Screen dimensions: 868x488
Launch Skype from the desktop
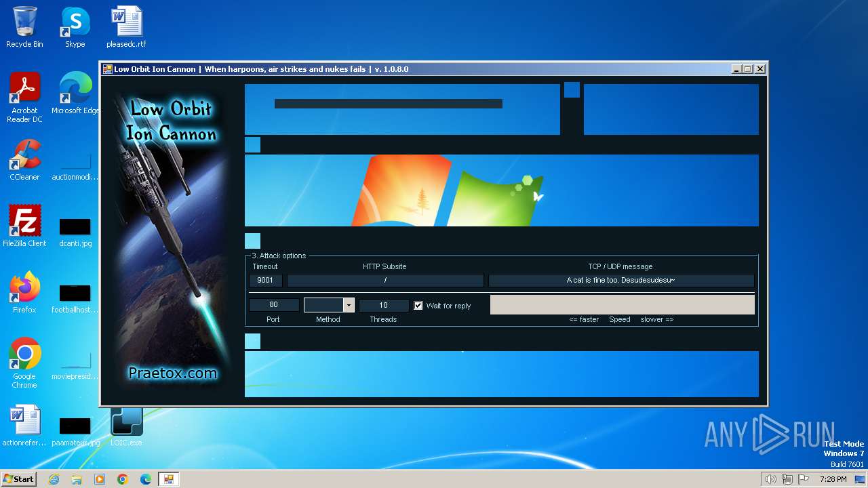click(x=75, y=27)
